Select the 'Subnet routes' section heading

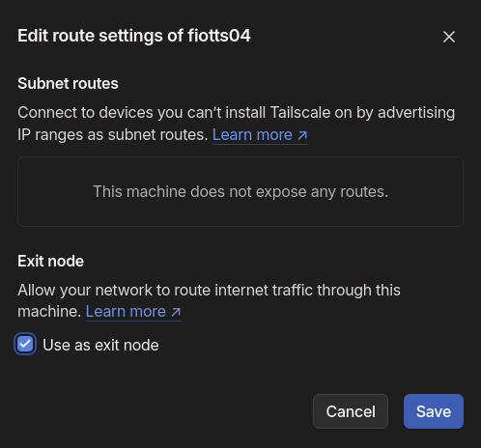tap(68, 84)
